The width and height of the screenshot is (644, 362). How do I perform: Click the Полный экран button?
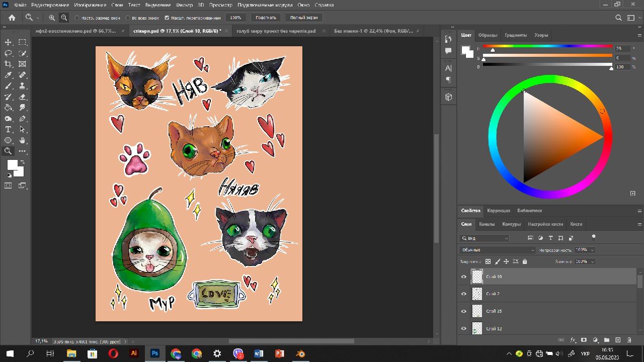304,18
